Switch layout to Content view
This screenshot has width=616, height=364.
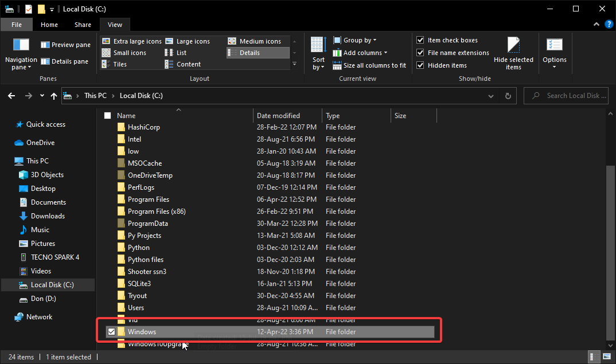pos(183,64)
